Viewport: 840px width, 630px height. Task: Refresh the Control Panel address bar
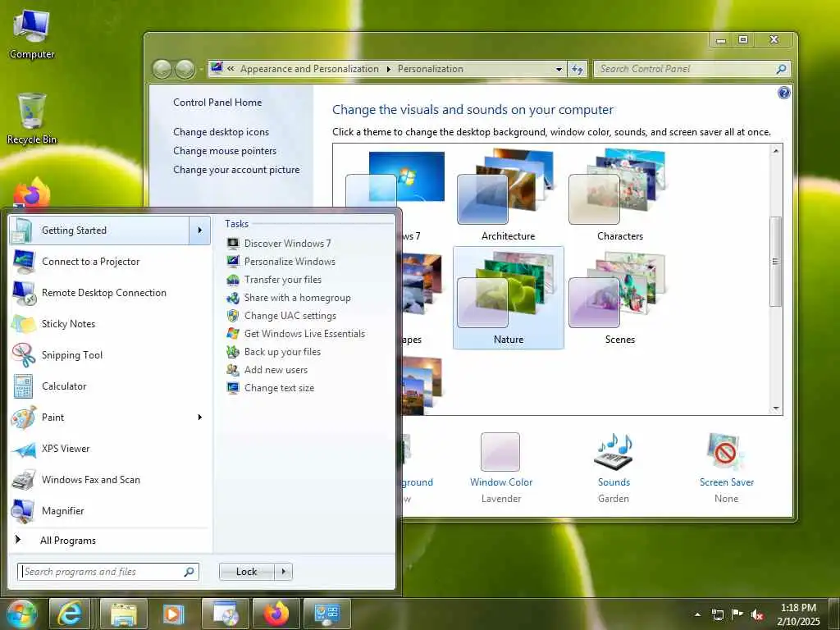[x=577, y=69]
